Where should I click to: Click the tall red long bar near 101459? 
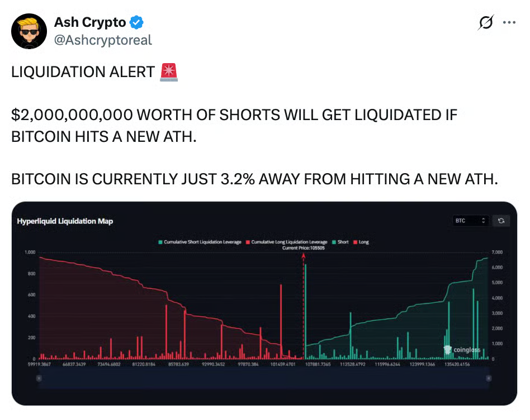[x=281, y=321]
